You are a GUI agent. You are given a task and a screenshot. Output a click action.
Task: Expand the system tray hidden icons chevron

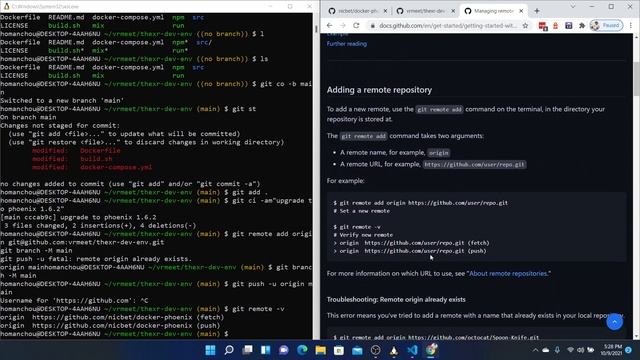coord(535,350)
